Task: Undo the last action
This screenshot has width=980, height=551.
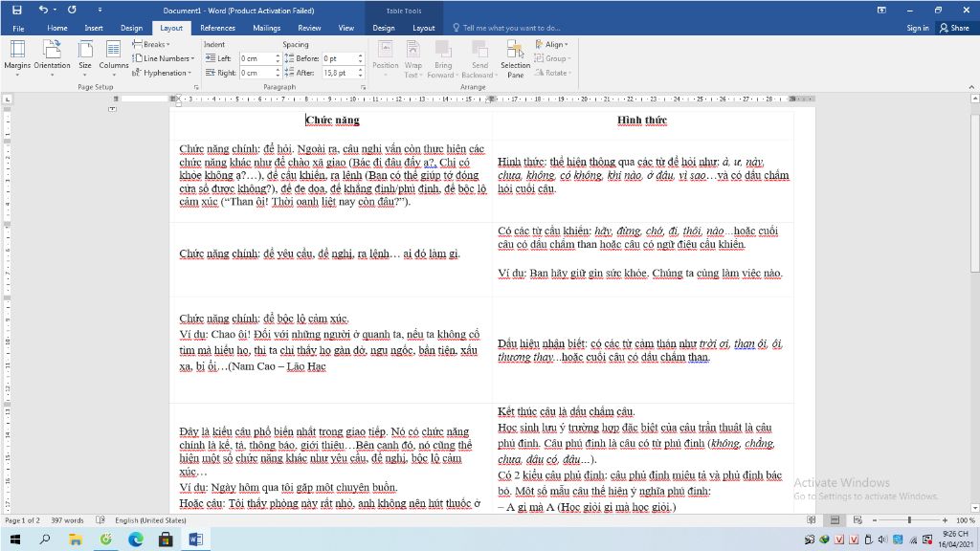Action: pos(42,10)
